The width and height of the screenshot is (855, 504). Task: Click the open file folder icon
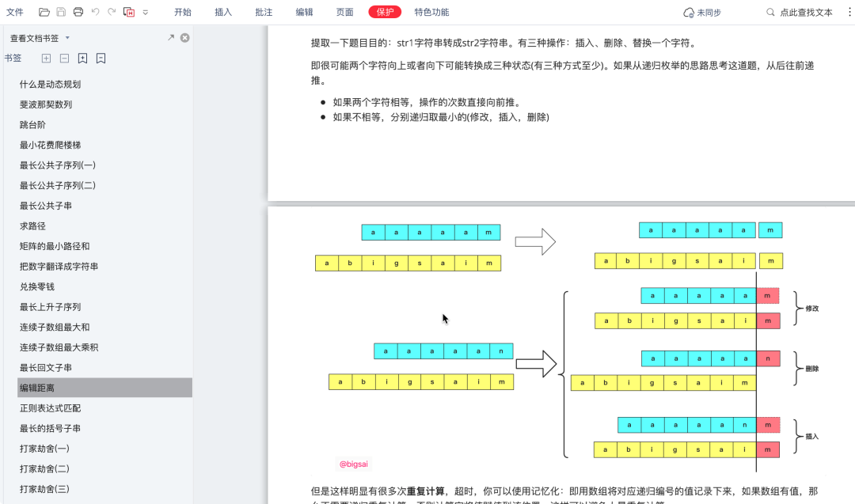[x=44, y=12]
